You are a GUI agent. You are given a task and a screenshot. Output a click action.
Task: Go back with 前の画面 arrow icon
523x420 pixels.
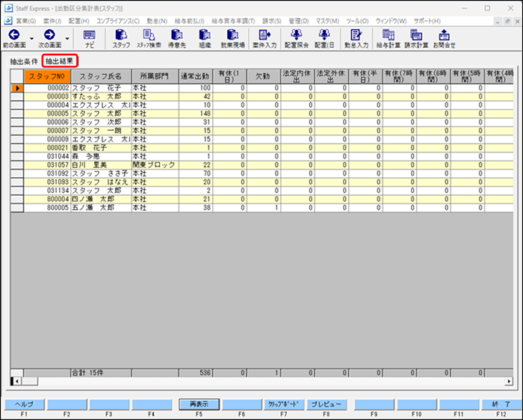pyautogui.click(x=14, y=34)
